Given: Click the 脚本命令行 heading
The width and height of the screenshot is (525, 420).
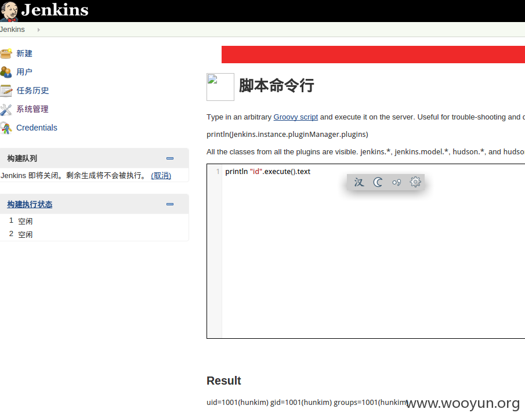Looking at the screenshot, I should (277, 85).
